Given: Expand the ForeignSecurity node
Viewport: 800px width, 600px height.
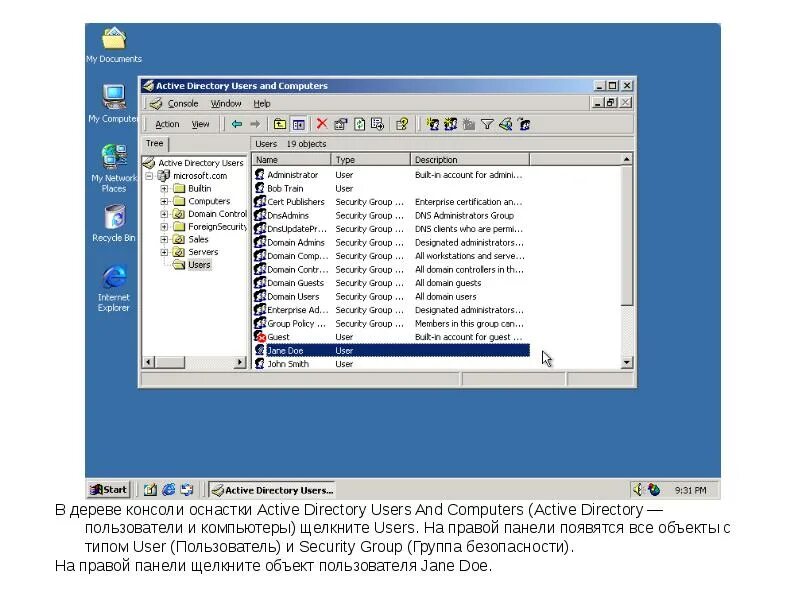Looking at the screenshot, I should [x=164, y=227].
